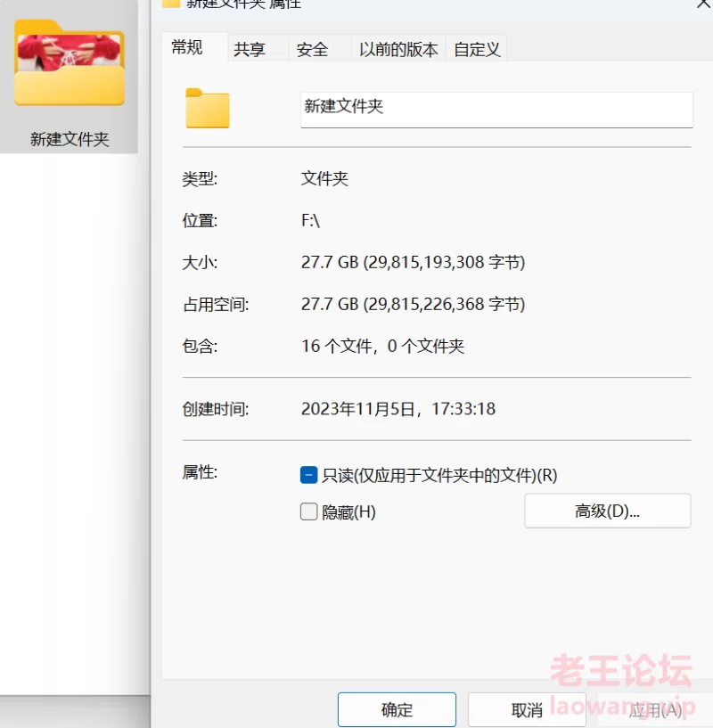713x728 pixels.
Task: Click the folder name input field
Action: (x=496, y=110)
